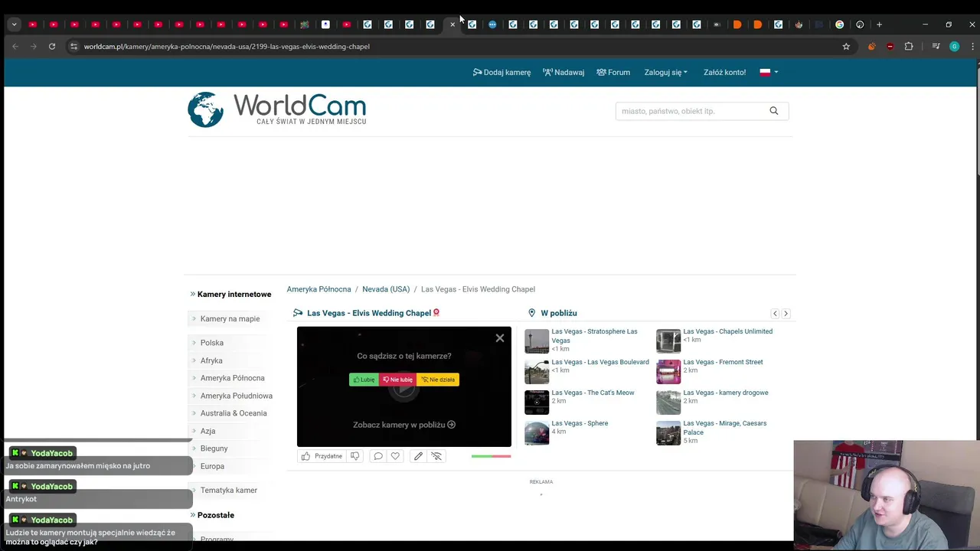This screenshot has width=980, height=551.
Task: Open comments via speech bubble icon
Action: (377, 456)
